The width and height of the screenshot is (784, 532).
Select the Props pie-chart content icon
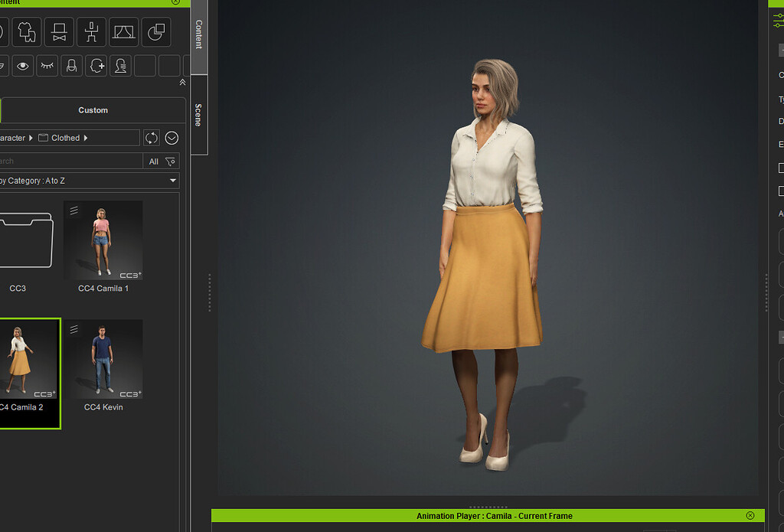156,31
